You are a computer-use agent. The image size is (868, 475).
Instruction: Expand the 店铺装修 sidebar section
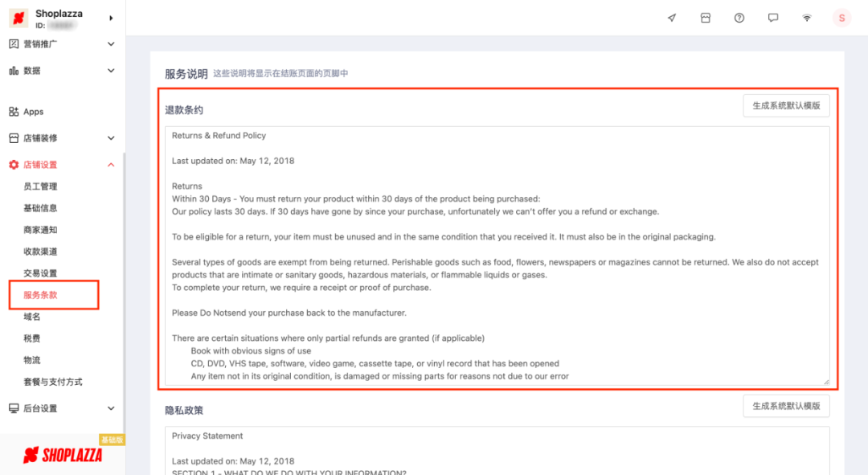click(x=111, y=138)
